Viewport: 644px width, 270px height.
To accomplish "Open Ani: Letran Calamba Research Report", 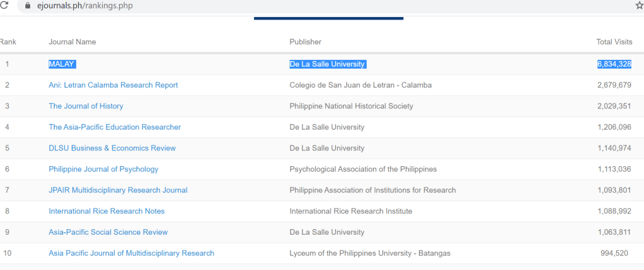I will coord(113,85).
